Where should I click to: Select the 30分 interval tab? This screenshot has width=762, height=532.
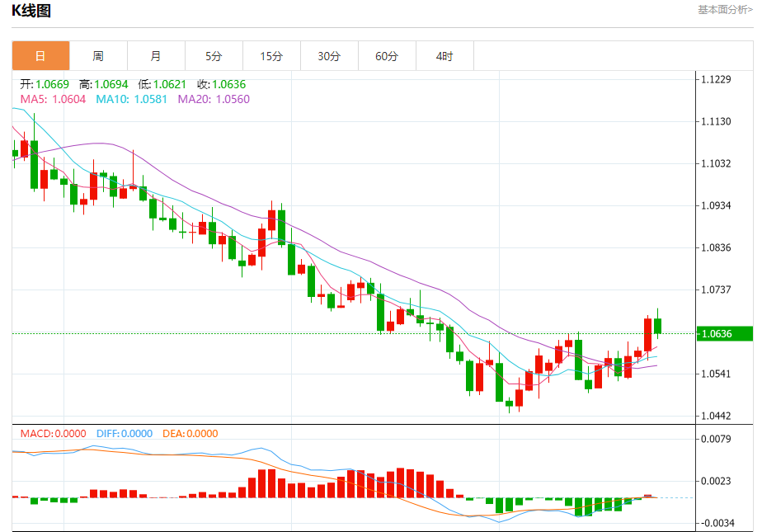click(330, 56)
